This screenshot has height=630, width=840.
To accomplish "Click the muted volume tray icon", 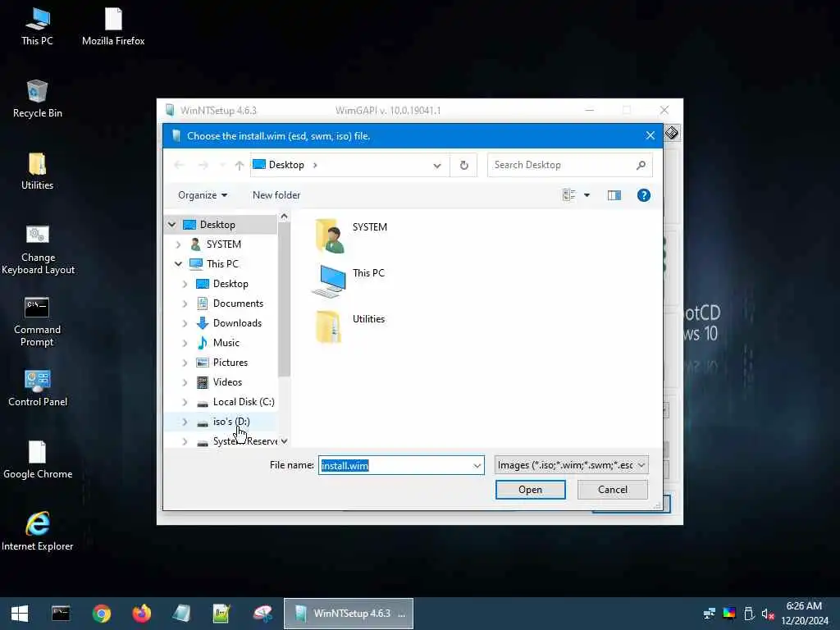I will point(768,614).
